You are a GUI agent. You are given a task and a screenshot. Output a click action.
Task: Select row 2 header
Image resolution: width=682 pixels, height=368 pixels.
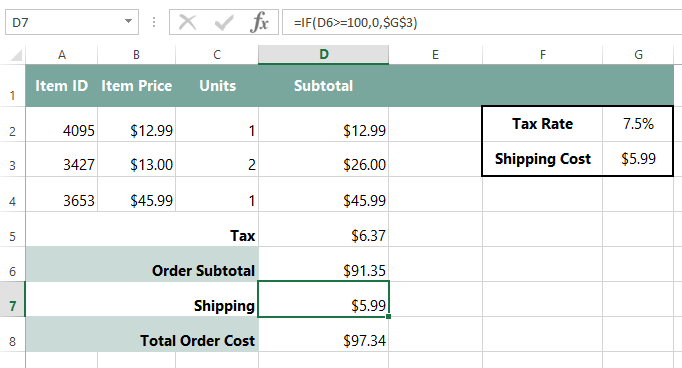coord(13,124)
